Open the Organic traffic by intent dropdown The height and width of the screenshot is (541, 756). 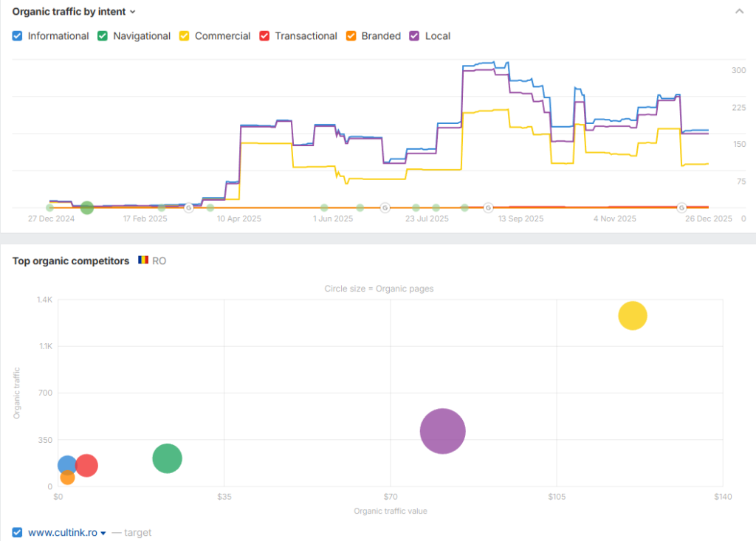coord(133,12)
